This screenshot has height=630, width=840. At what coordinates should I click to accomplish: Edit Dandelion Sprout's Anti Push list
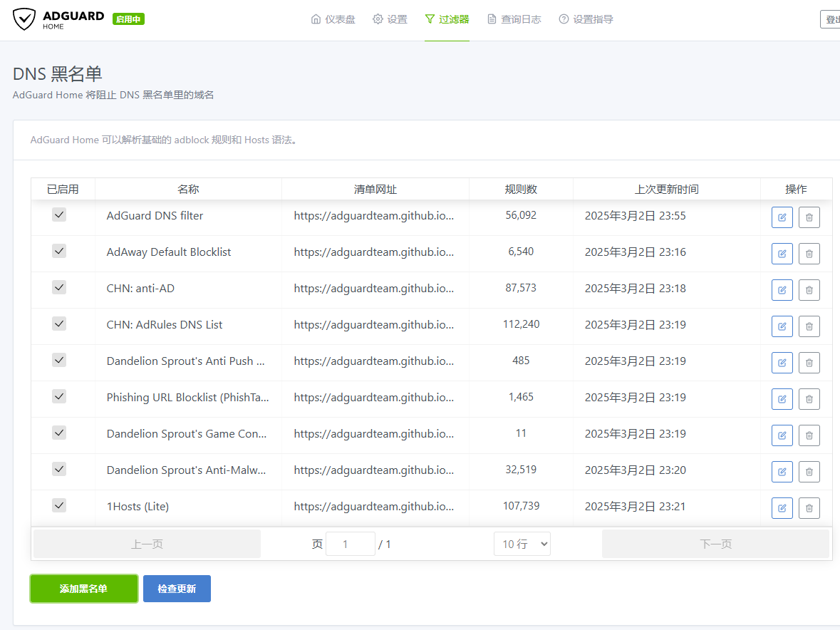click(782, 363)
